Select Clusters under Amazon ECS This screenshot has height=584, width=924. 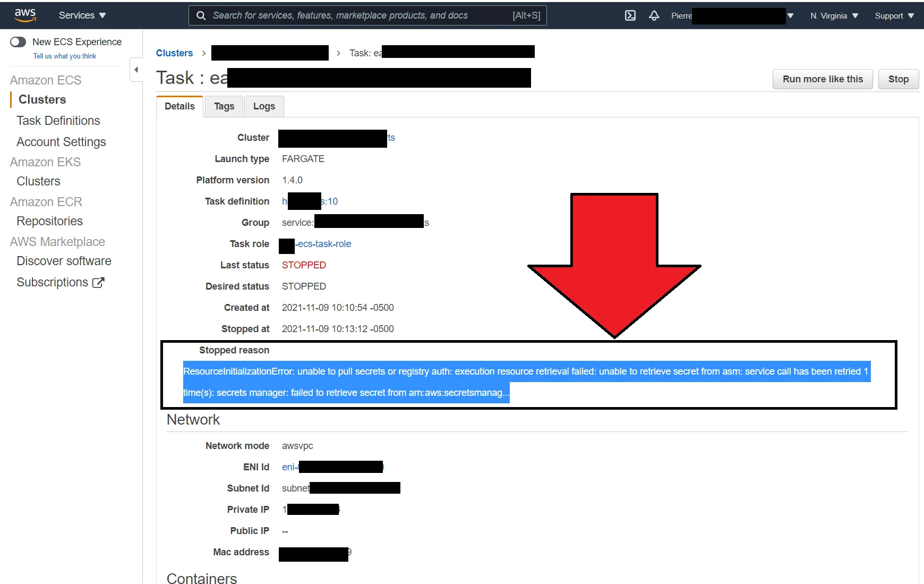coord(42,99)
